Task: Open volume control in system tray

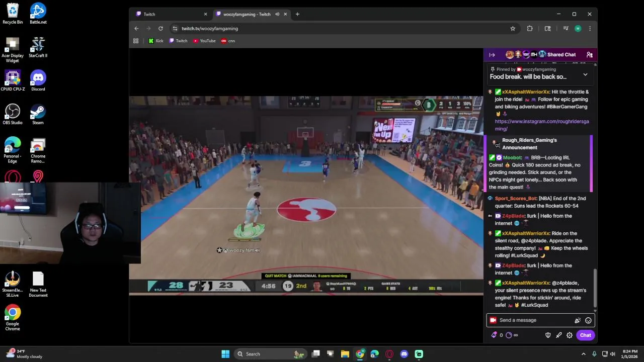Action: [x=613, y=354]
